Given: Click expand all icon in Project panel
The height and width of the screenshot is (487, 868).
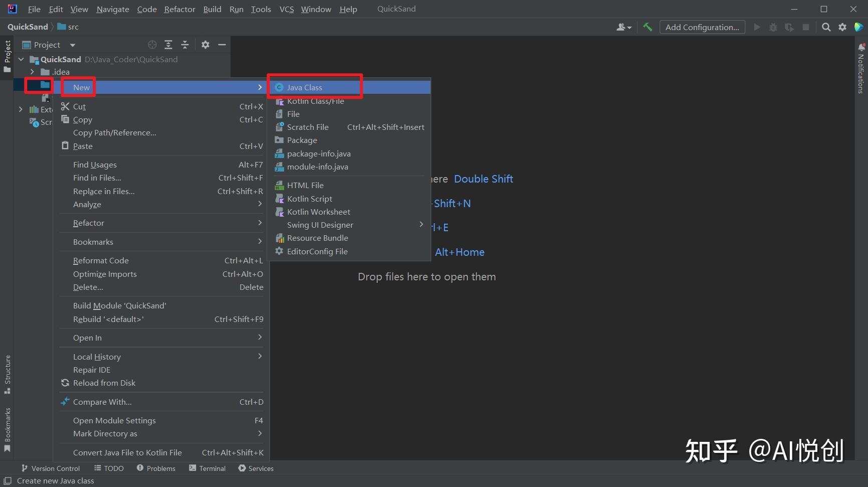Looking at the screenshot, I should pyautogui.click(x=168, y=45).
